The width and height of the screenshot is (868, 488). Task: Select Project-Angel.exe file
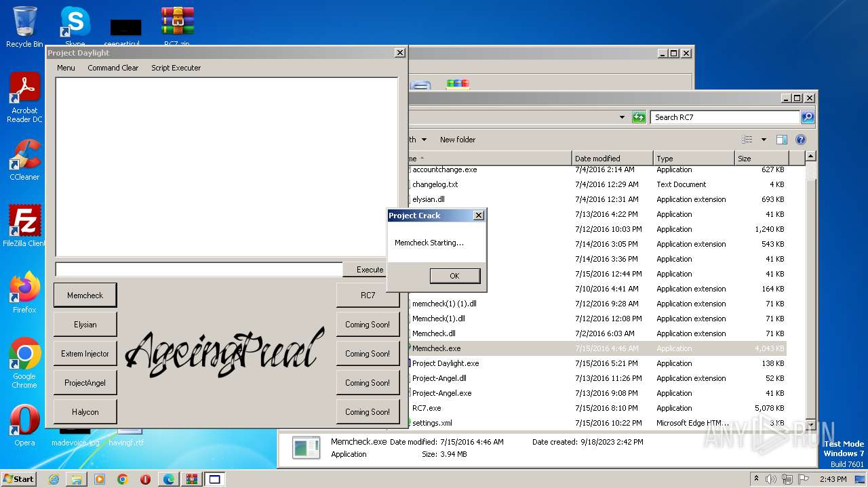441,393
